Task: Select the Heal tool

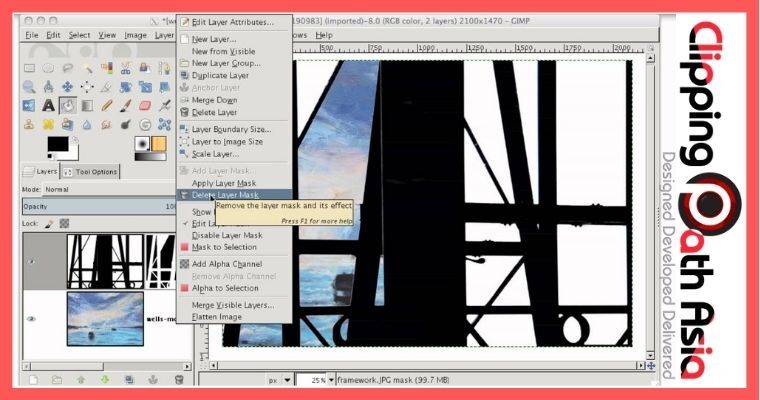Action: (x=48, y=125)
